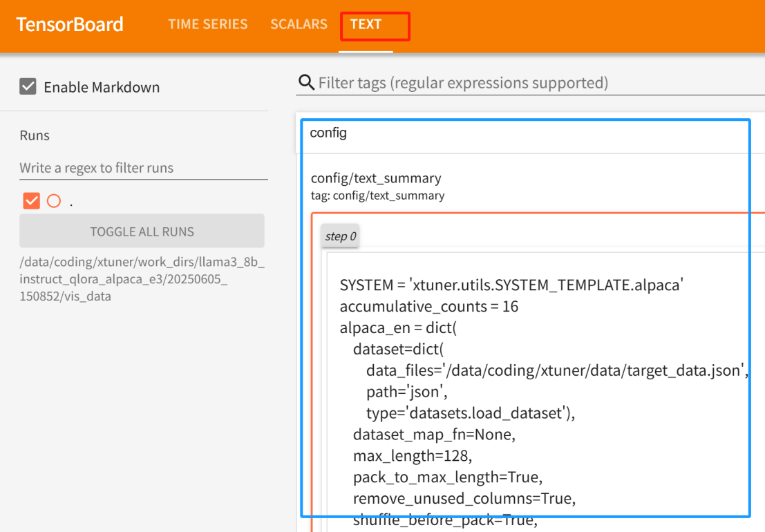765x532 pixels.
Task: Toggle the Enable Markdown checkbox
Action: [x=28, y=86]
